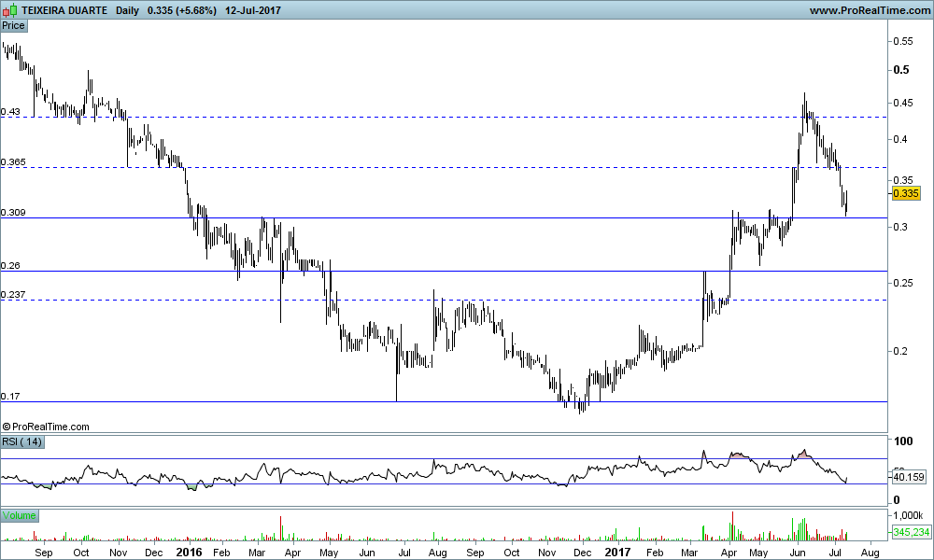Click the 2017 year label on the time axis

click(x=617, y=553)
